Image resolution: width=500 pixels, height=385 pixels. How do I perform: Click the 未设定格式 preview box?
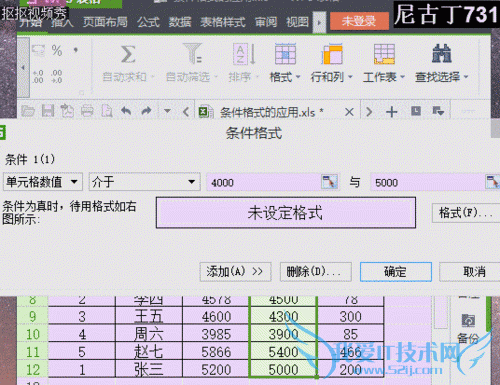286,213
